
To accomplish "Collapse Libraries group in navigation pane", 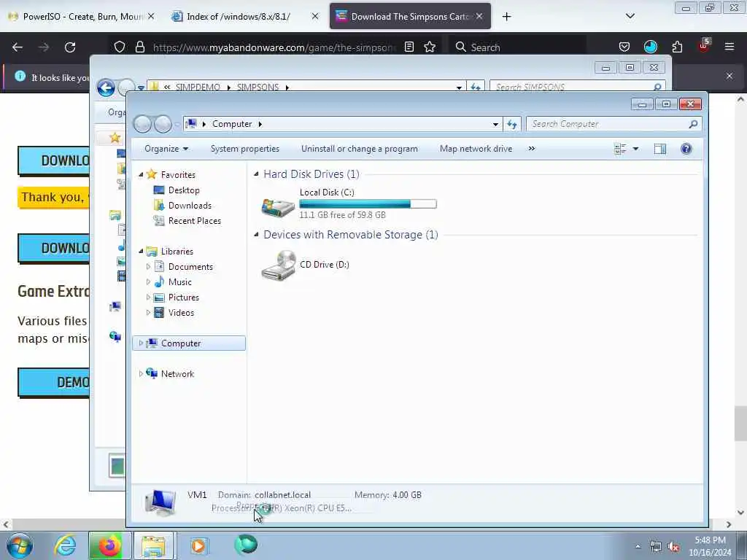I will pyautogui.click(x=141, y=251).
